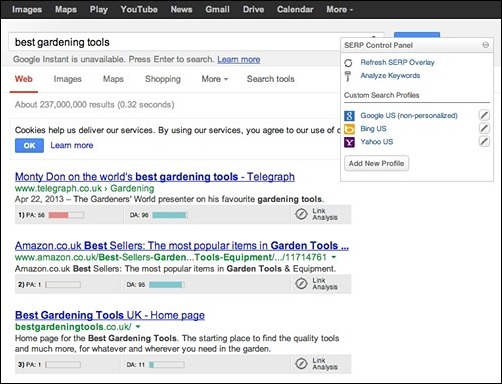
Task: Click the Add New Profile button
Action: coord(376,163)
